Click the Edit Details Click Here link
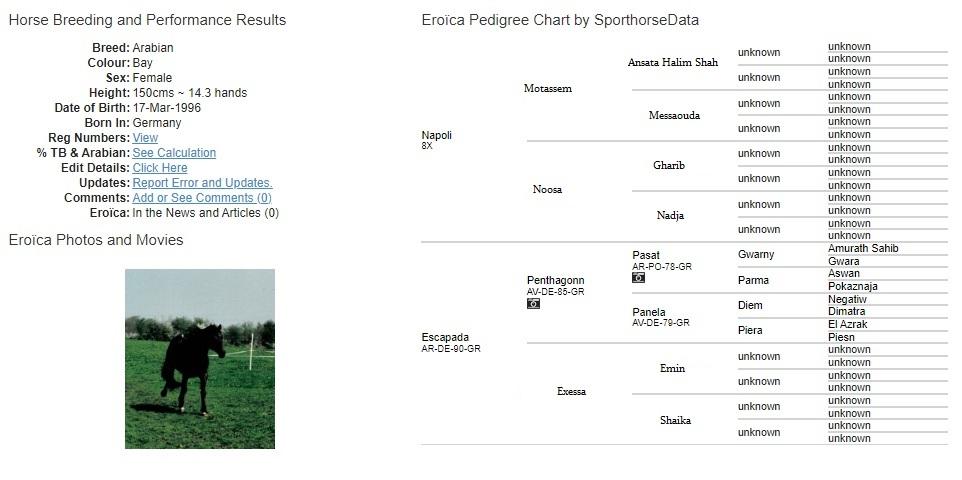Viewport: 962px width, 480px height. [x=160, y=168]
